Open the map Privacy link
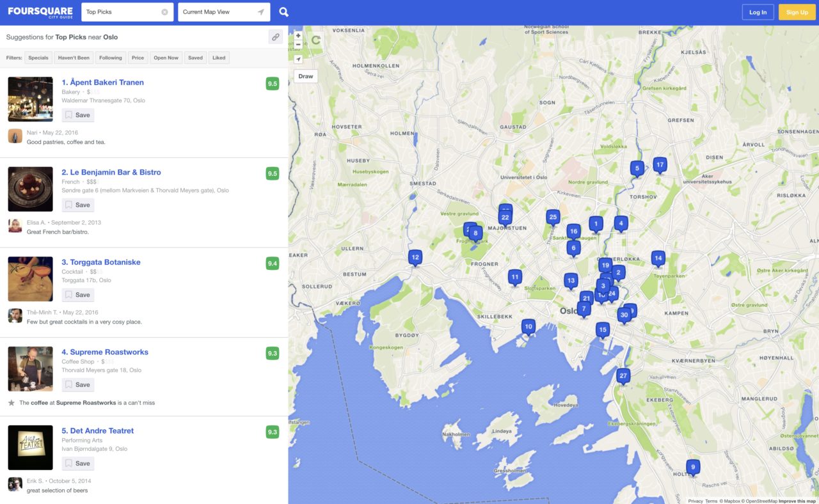The height and width of the screenshot is (504, 819). click(696, 501)
